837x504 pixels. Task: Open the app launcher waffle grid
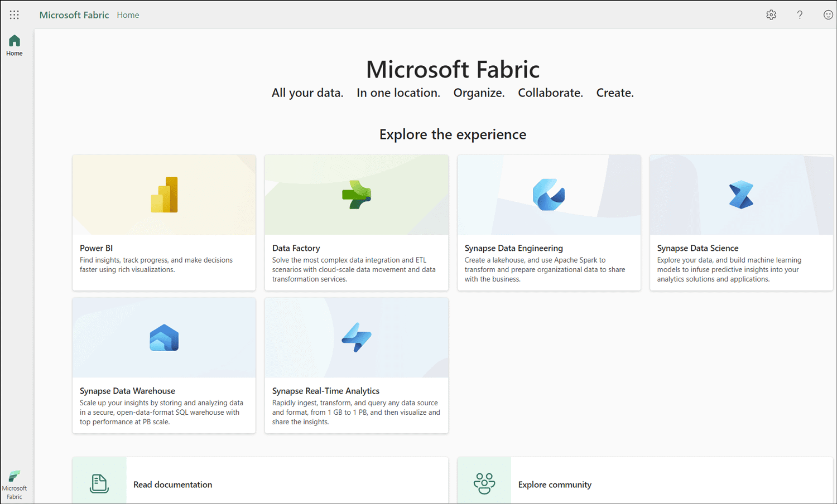pyautogui.click(x=15, y=15)
